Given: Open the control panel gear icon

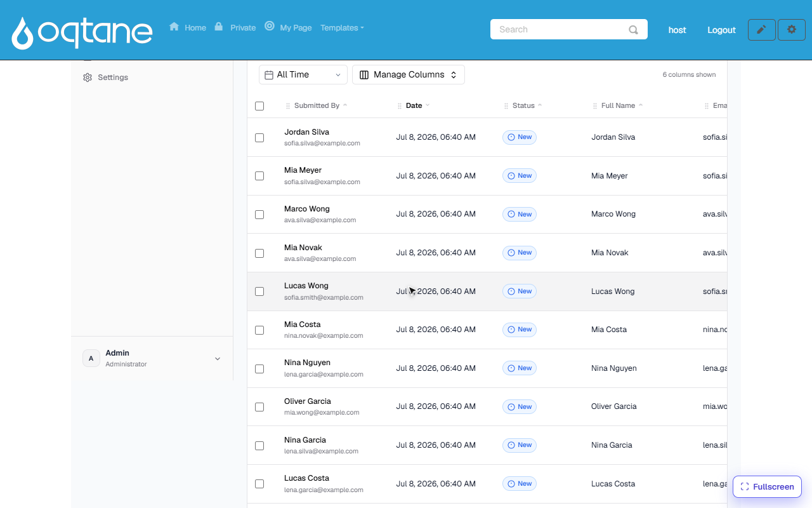Looking at the screenshot, I should (x=792, y=30).
